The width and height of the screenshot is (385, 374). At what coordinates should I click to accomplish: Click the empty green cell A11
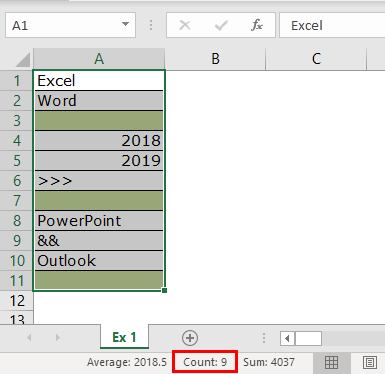(99, 280)
